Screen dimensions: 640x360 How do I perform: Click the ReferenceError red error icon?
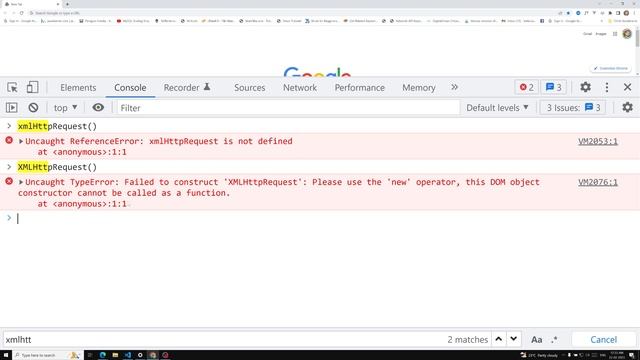coord(9,140)
